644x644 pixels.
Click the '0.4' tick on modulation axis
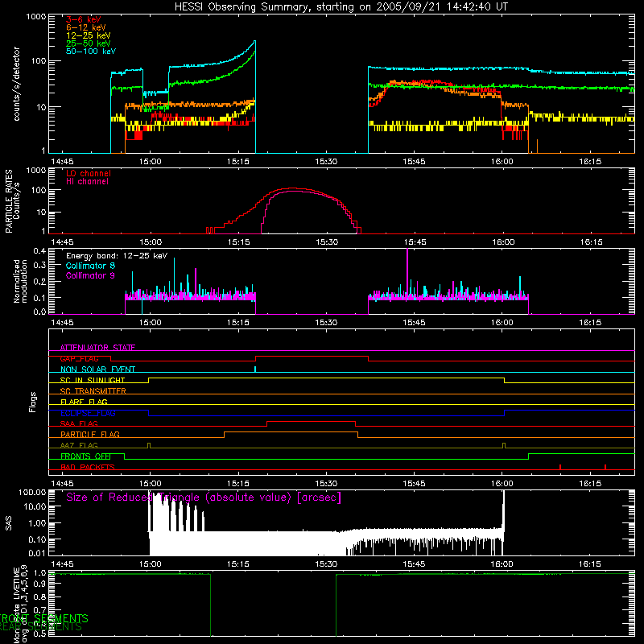pos(39,251)
